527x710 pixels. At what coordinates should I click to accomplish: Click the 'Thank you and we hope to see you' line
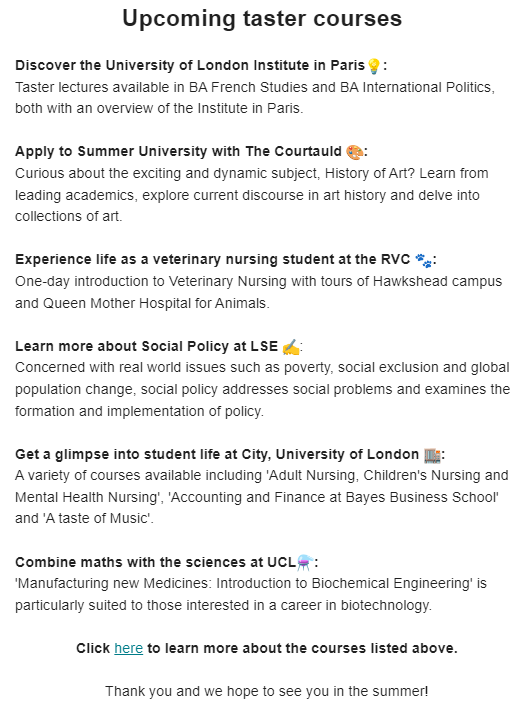click(x=267, y=691)
